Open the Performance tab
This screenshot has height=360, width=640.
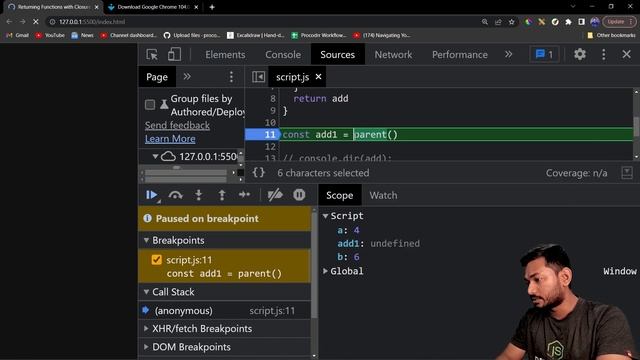click(460, 54)
